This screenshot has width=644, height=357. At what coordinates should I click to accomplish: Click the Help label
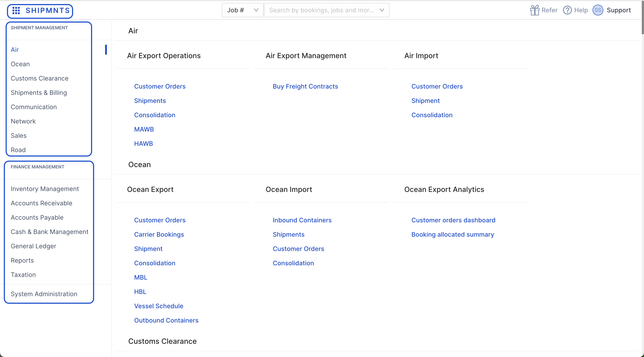click(581, 10)
